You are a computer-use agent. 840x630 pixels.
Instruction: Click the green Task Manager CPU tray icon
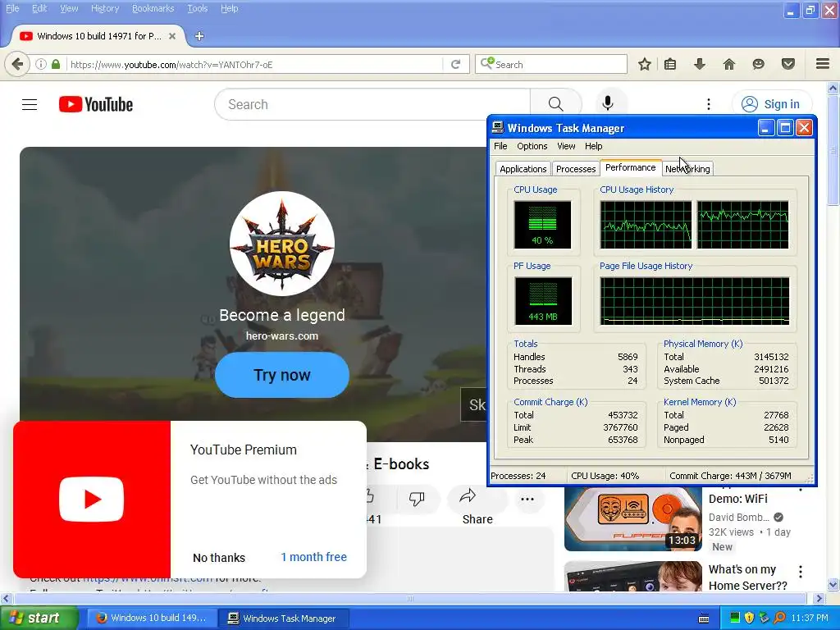pos(734,618)
